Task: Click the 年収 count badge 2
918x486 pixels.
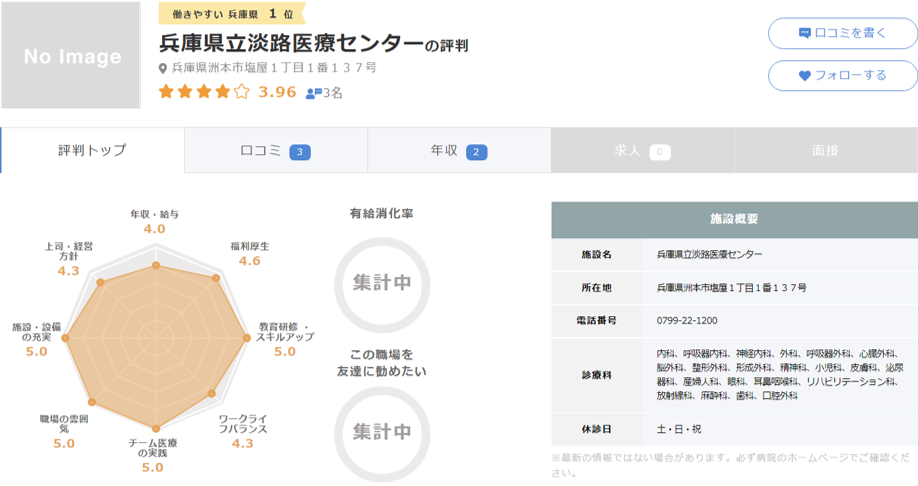Action: [476, 152]
